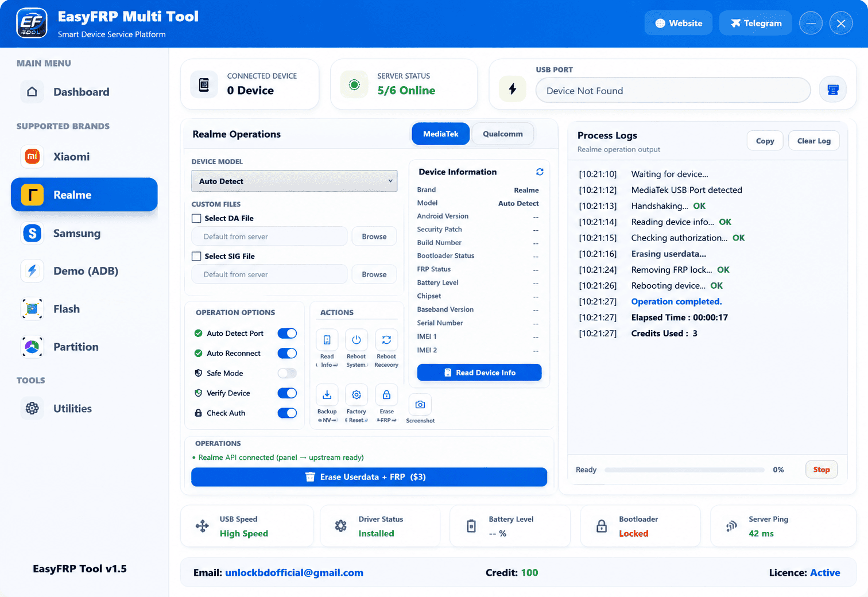Switch to the Qualcomm tab
868x597 pixels.
pos(503,134)
